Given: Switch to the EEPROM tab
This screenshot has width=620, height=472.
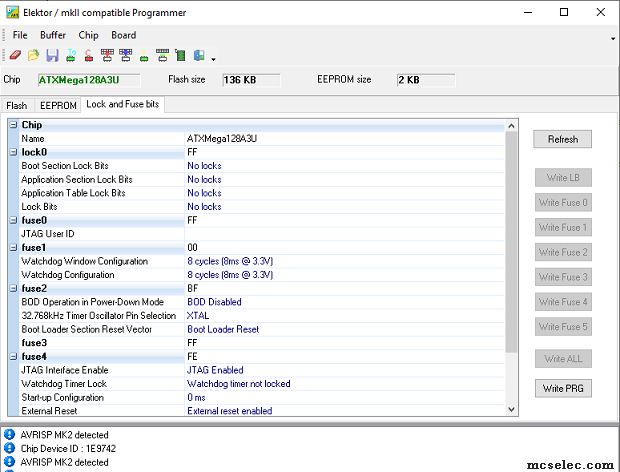Looking at the screenshot, I should tap(58, 106).
